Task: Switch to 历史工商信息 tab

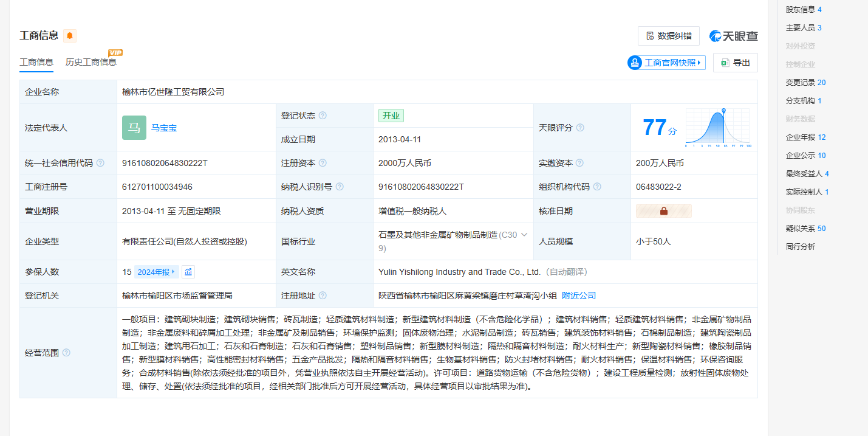Action: (x=91, y=62)
